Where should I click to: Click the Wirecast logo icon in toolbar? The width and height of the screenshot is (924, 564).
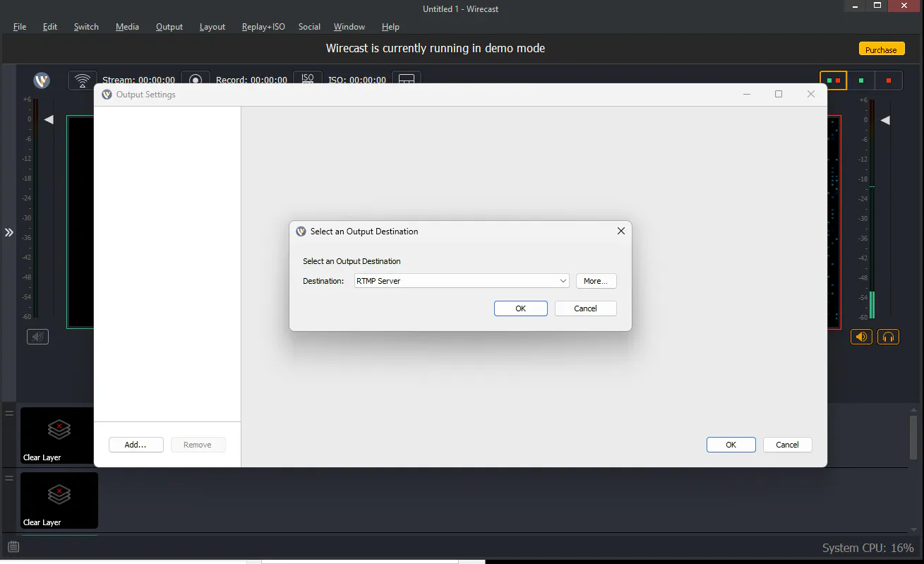42,80
